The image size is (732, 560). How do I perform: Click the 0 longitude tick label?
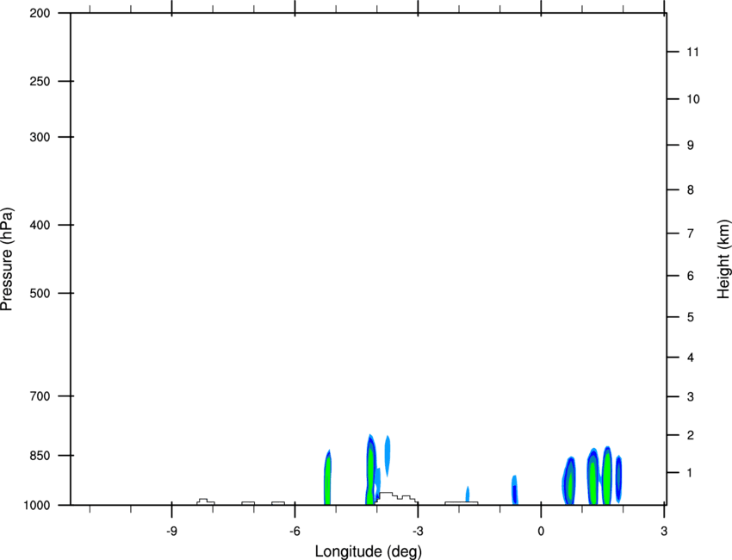[x=541, y=532]
